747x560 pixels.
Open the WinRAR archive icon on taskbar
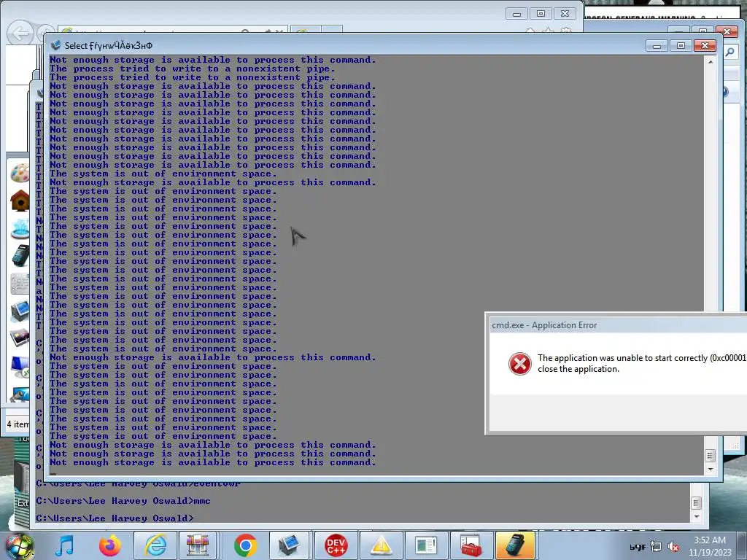(198, 545)
